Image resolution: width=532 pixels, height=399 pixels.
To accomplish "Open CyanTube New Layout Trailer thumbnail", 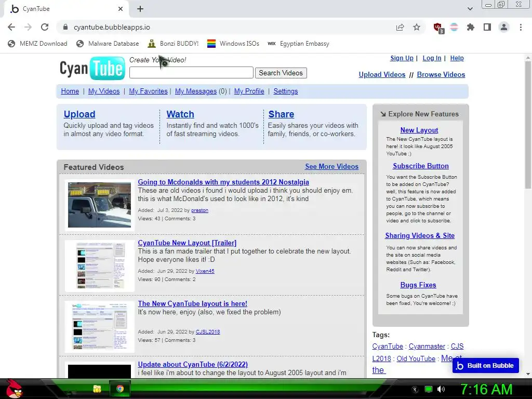I will point(99,265).
